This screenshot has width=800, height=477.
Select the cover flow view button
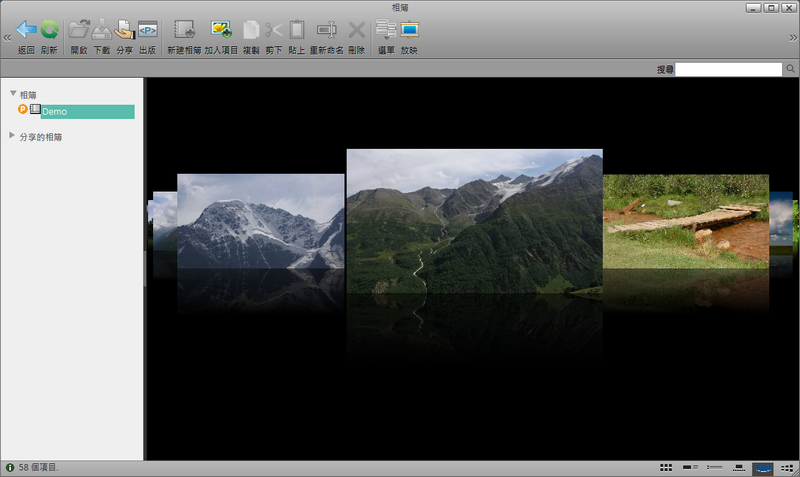[x=763, y=467]
